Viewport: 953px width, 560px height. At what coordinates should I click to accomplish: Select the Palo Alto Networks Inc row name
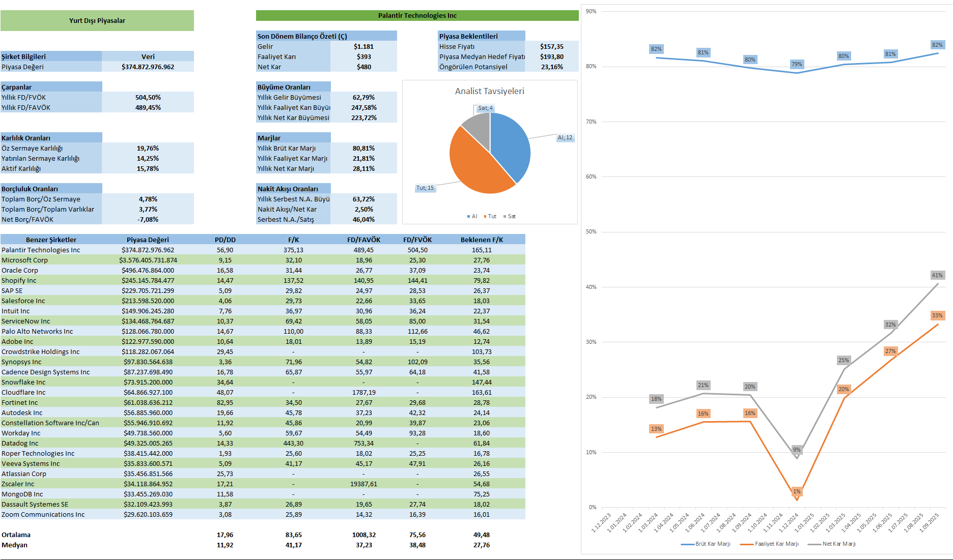37,331
